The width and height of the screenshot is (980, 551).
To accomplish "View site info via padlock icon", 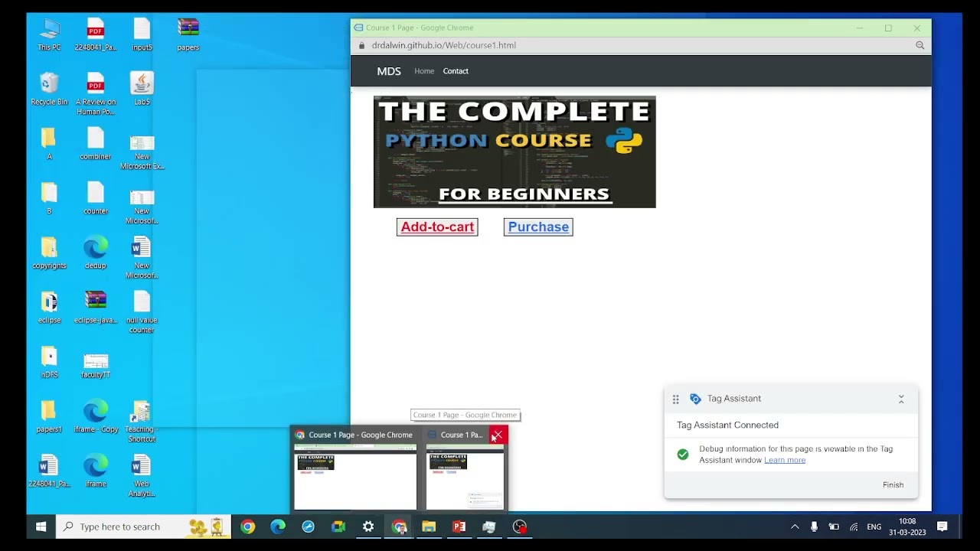I will point(362,45).
